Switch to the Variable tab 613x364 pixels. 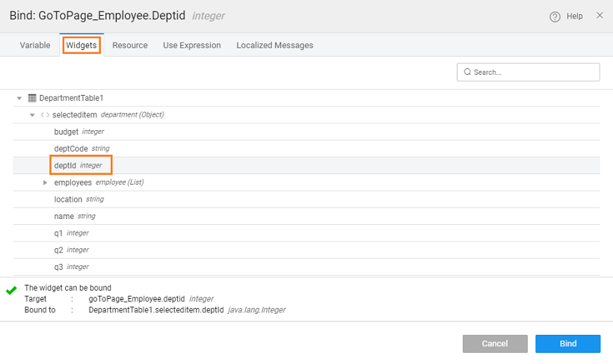[35, 46]
